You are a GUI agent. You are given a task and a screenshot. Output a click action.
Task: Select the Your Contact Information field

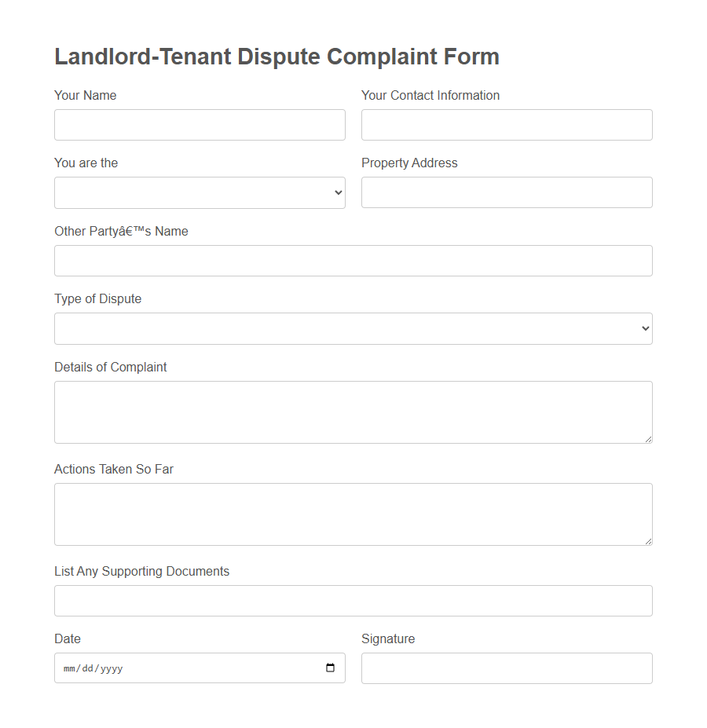tap(507, 124)
